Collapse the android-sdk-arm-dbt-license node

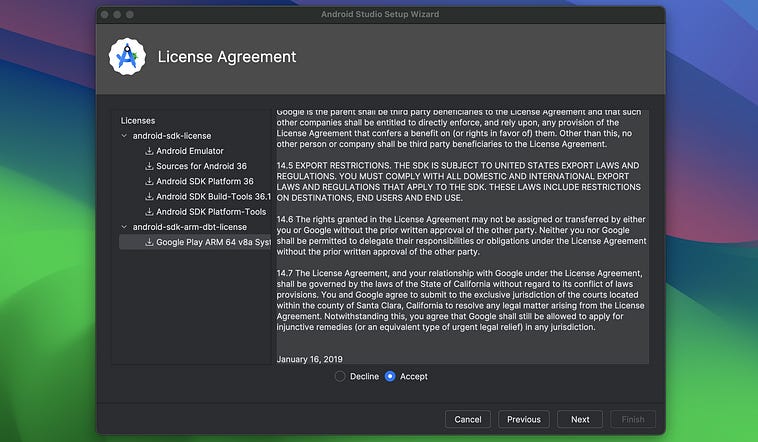[124, 227]
